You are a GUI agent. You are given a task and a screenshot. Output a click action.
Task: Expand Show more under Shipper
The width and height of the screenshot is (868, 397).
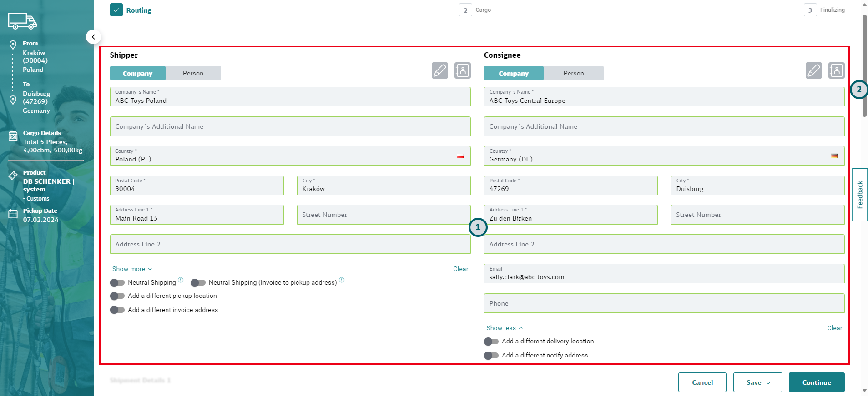click(x=132, y=269)
